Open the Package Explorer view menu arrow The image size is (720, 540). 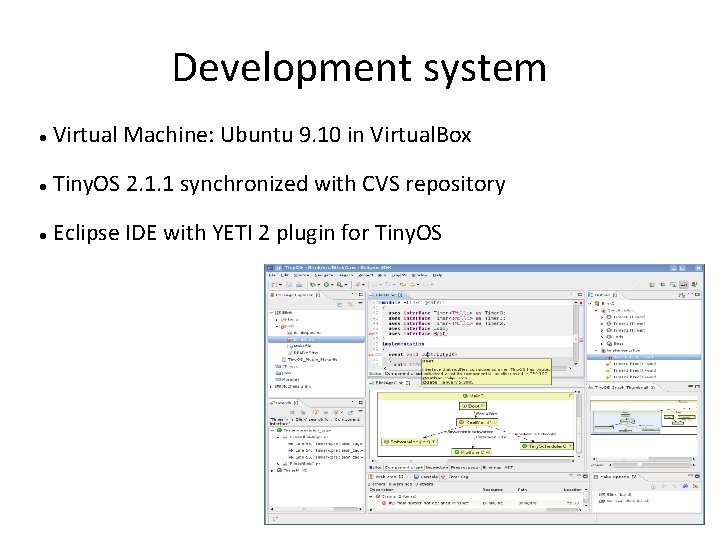point(360,304)
